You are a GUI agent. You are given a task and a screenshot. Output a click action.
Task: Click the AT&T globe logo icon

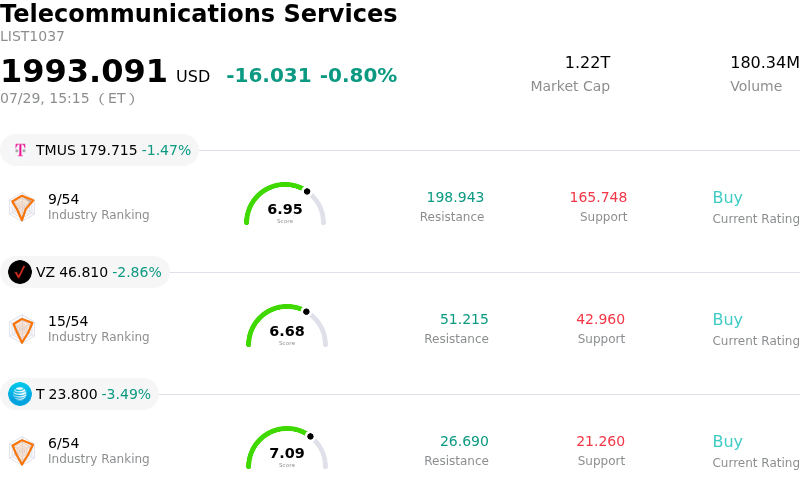pos(20,394)
